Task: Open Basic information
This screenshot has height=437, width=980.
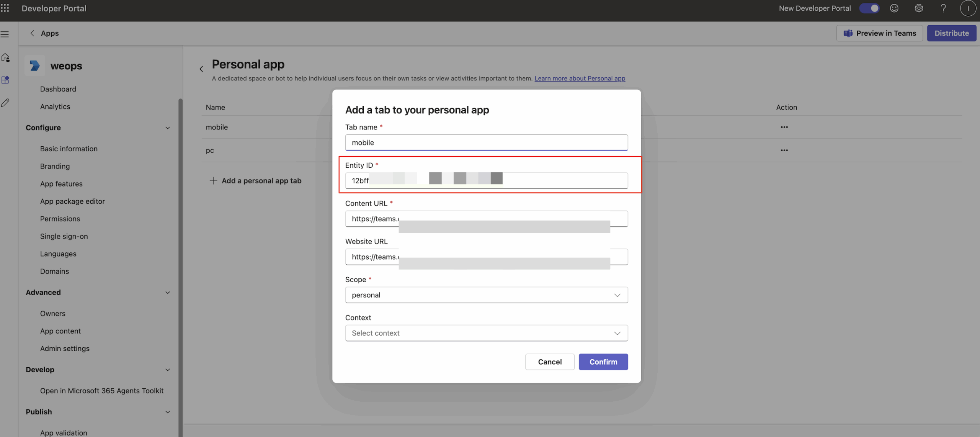Action: tap(69, 149)
